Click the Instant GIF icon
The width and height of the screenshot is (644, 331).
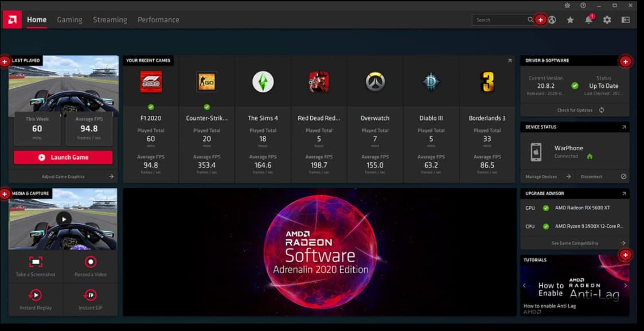point(91,295)
